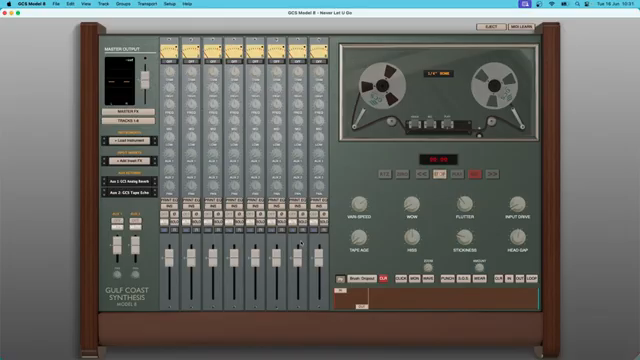The width and height of the screenshot is (640, 360).
Task: Click the TRACKS 1-8 button
Action: pos(128,121)
